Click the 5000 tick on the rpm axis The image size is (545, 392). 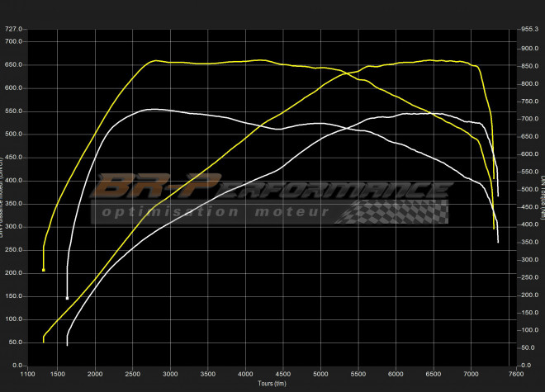(321, 374)
